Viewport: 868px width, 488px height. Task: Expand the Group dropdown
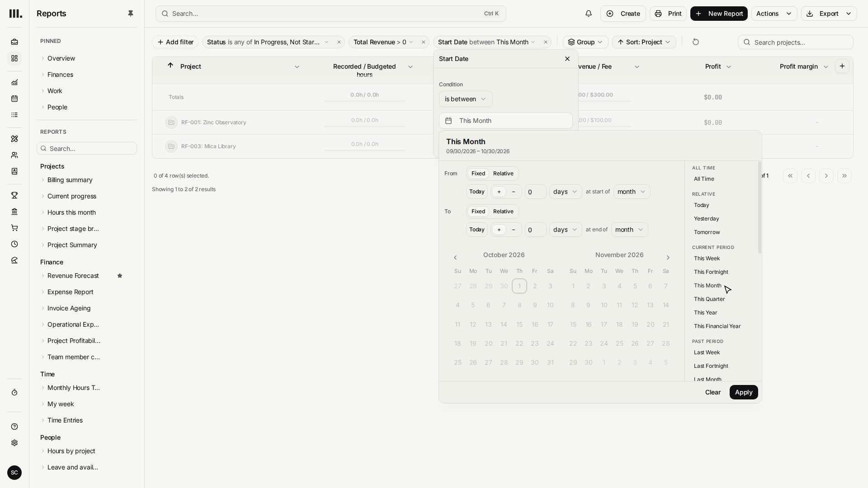585,42
